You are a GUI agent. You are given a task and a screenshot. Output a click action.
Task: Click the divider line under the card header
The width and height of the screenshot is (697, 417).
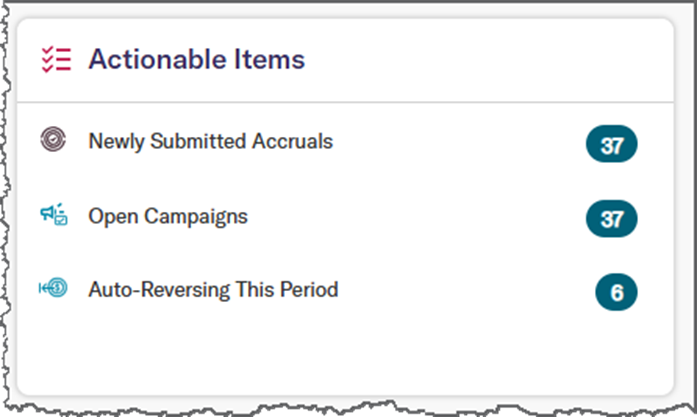click(x=345, y=102)
